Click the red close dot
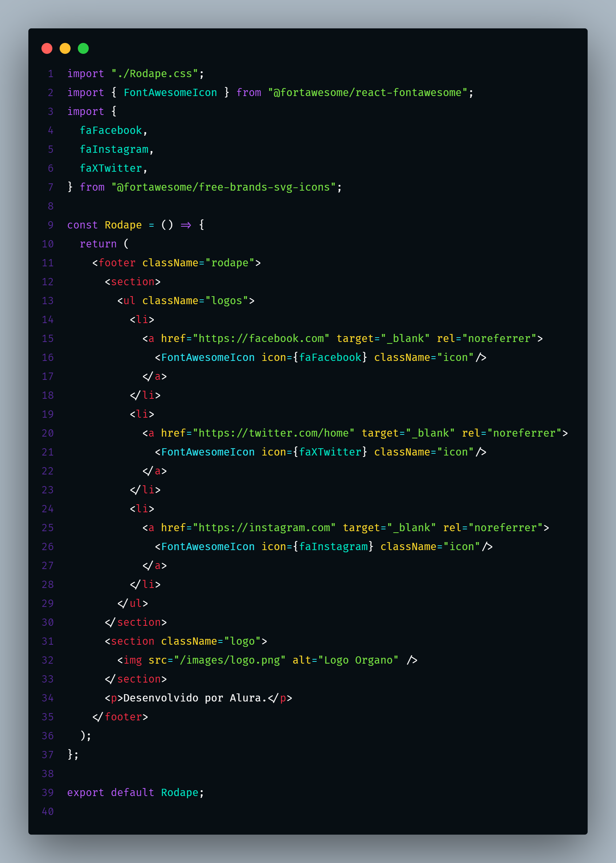Image resolution: width=616 pixels, height=863 pixels. [x=47, y=49]
